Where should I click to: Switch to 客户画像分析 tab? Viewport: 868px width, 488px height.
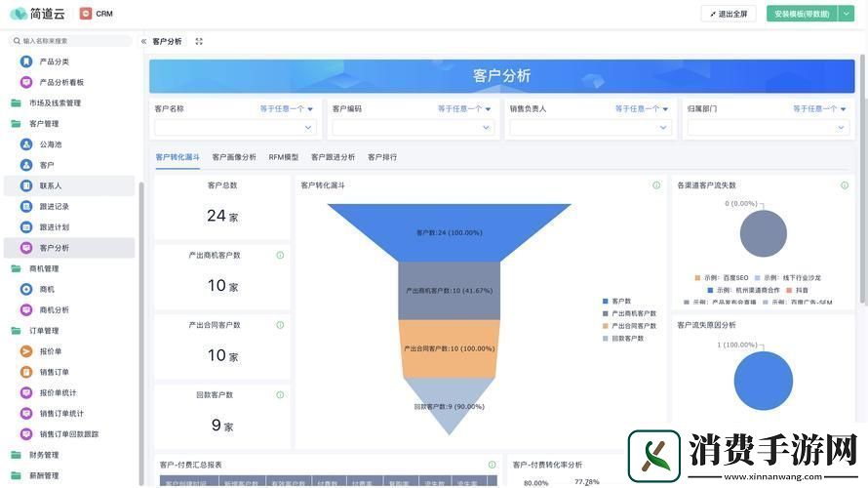pos(234,157)
